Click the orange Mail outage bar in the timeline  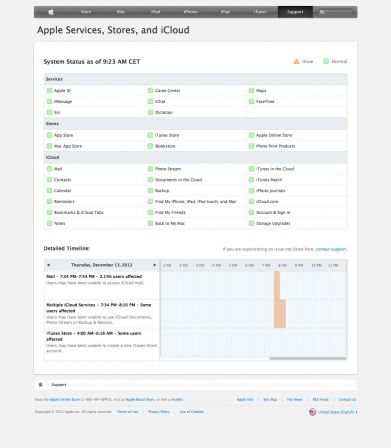coord(277,285)
